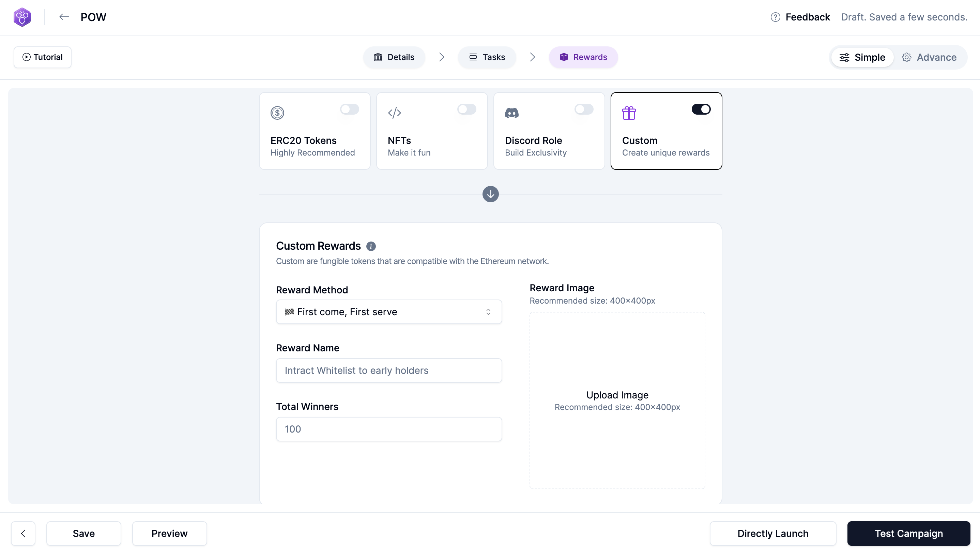The image size is (980, 554).
Task: Enable the ERC20 Tokens toggle
Action: tap(349, 109)
